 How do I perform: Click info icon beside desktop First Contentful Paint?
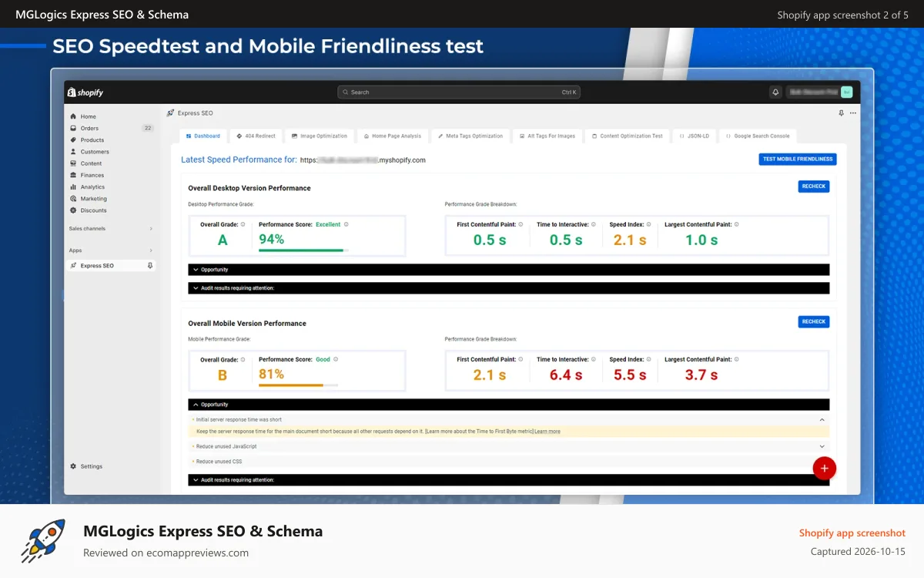click(521, 224)
